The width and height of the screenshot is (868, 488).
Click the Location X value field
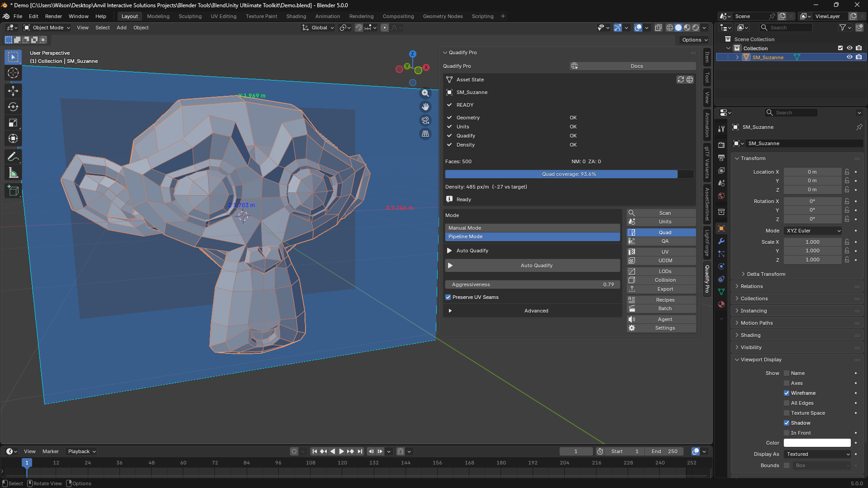tap(812, 172)
